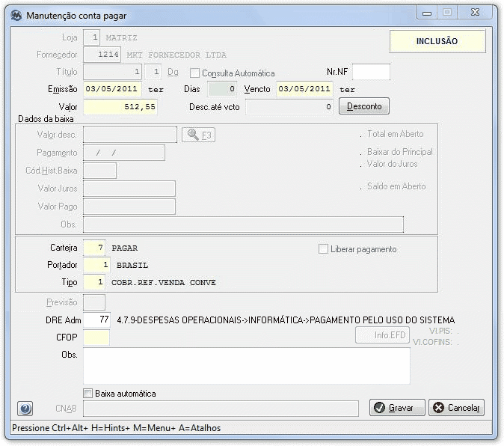Minimize the Manutenção conta pagar window
504x446 pixels.
(427, 13)
